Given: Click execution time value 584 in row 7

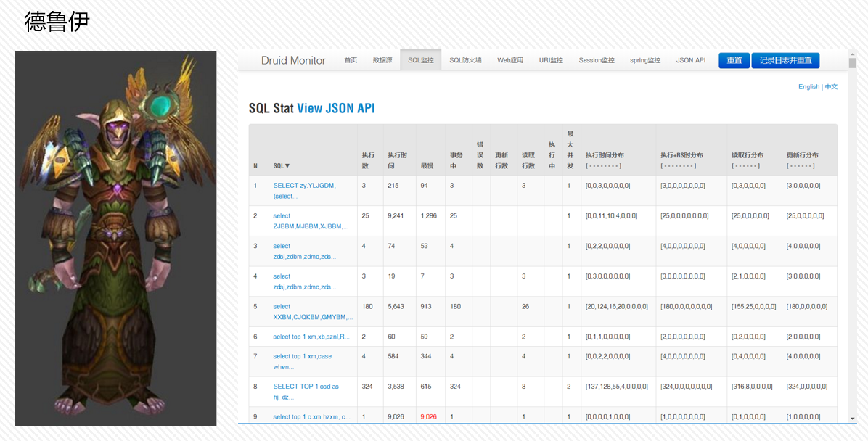Looking at the screenshot, I should [393, 356].
